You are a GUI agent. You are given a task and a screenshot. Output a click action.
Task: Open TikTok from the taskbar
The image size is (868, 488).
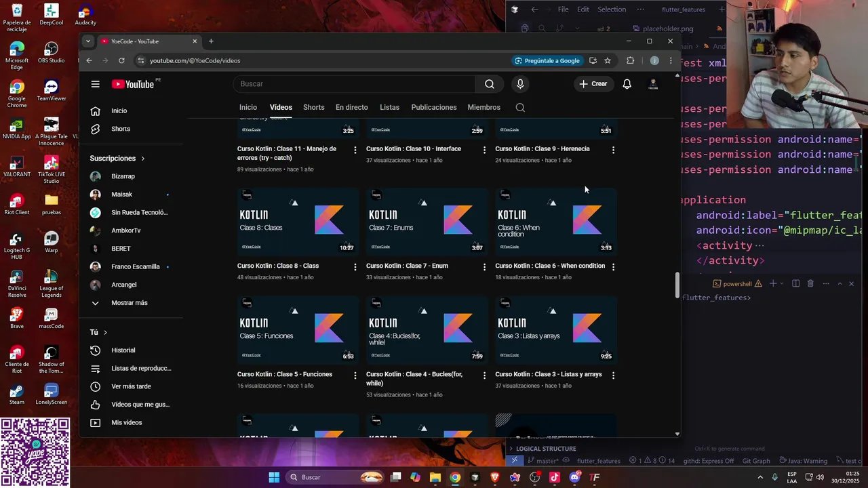555,477
